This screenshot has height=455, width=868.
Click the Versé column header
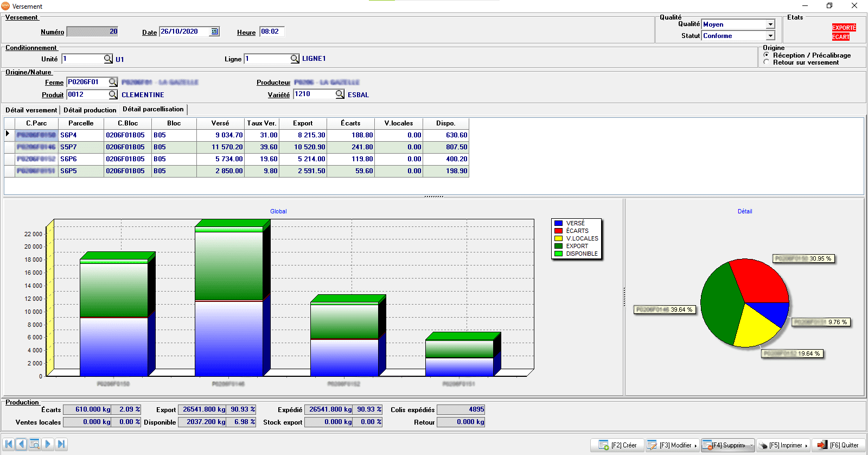pyautogui.click(x=220, y=123)
